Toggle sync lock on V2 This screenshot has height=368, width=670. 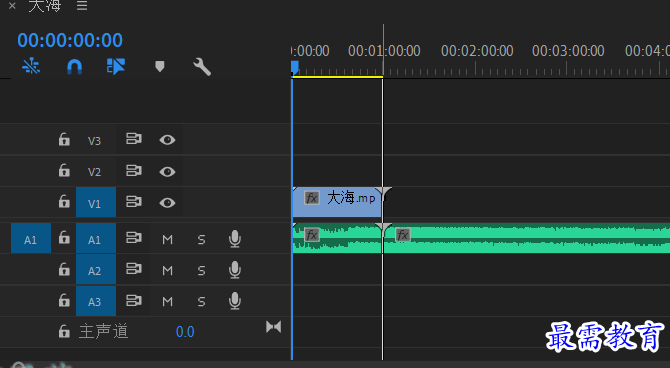(134, 171)
